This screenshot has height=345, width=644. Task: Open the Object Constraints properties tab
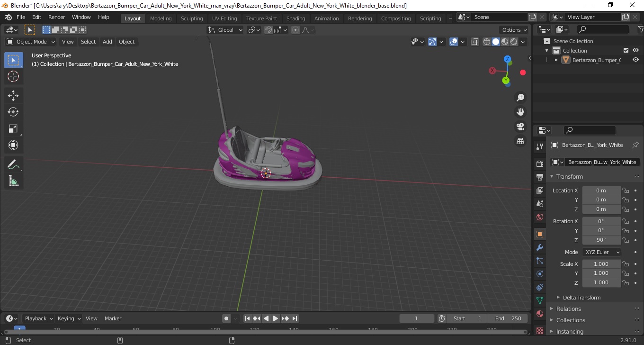(x=540, y=287)
